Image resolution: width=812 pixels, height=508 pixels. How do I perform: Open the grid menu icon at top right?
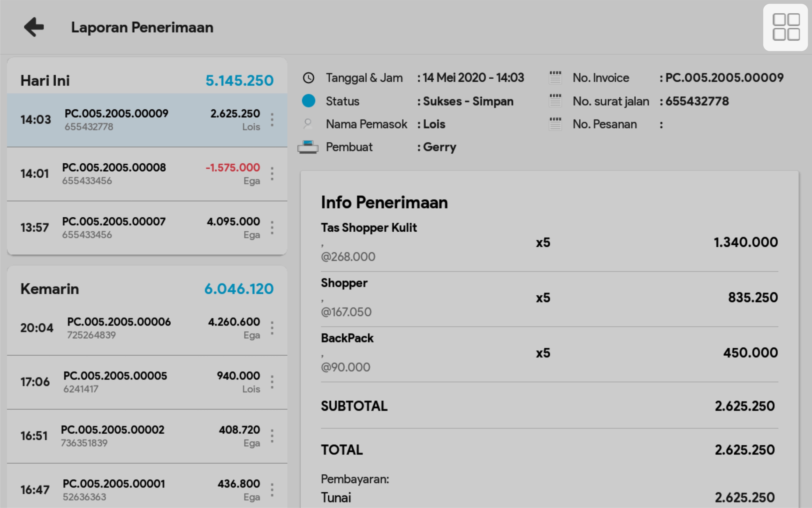(785, 27)
